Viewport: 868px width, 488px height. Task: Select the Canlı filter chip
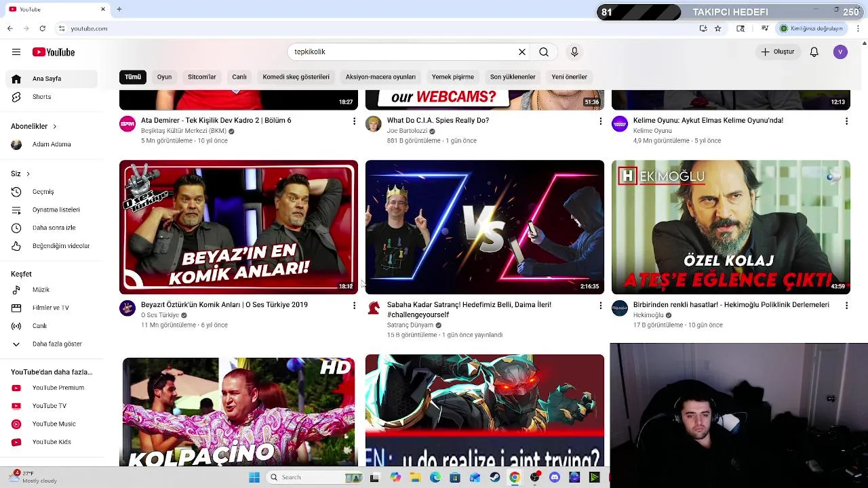point(239,77)
